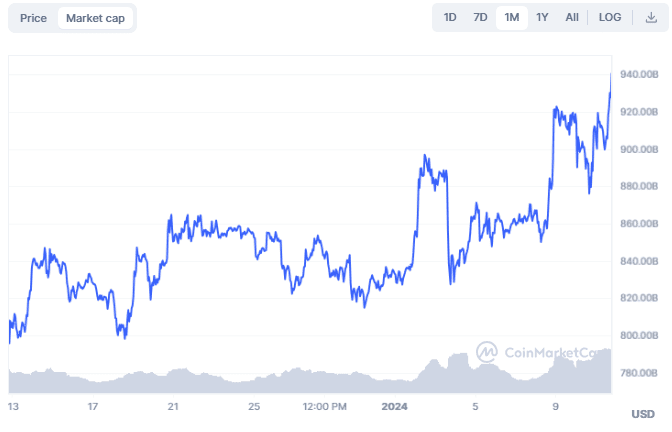The image size is (672, 432).
Task: Click the 940.00B y-axis label
Action: 638,75
